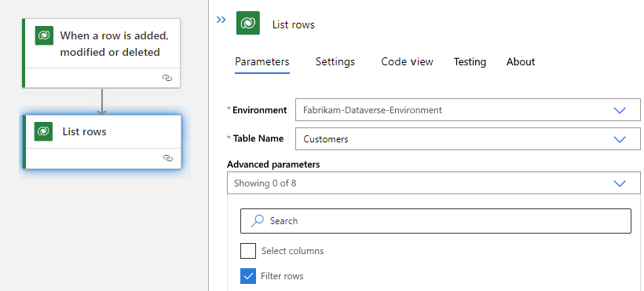Viewport: 644px width, 291px height.
Task: Open the Code view tab
Action: tap(407, 61)
